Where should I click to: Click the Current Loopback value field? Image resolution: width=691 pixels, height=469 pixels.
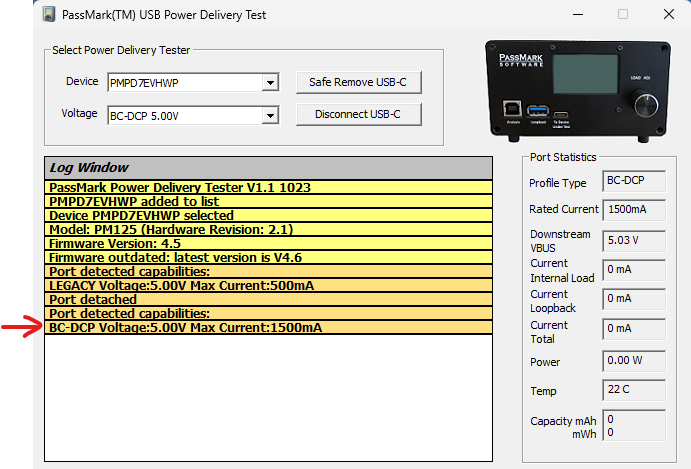coord(634,299)
